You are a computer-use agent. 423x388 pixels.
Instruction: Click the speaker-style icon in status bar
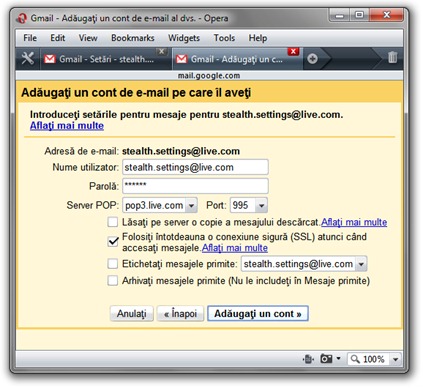tap(308, 359)
